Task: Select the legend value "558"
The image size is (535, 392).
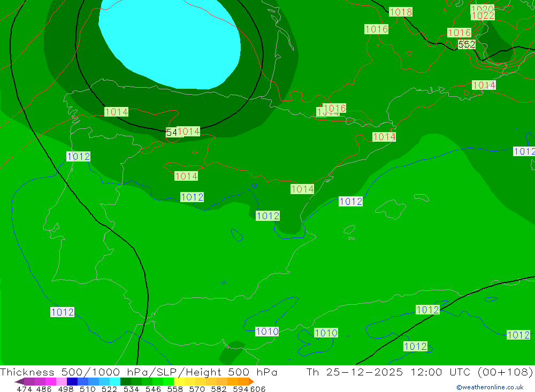Action: pos(175,389)
